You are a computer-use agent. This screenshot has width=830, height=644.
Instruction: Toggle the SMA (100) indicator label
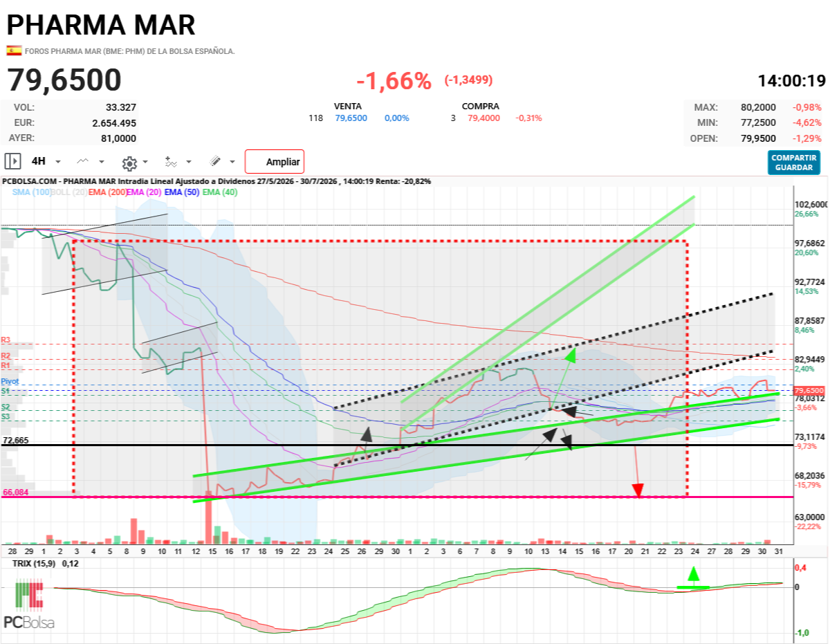pos(32,192)
